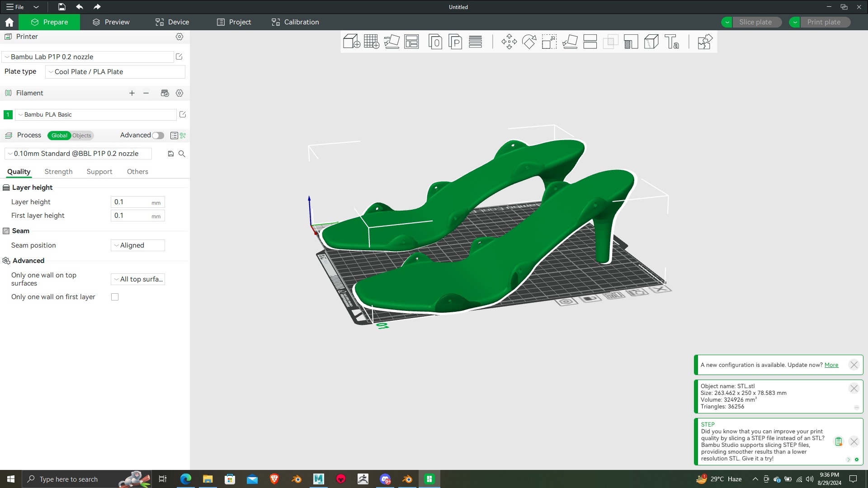This screenshot has height=488, width=868.
Task: Switch Process scope to Objects
Action: [82, 136]
